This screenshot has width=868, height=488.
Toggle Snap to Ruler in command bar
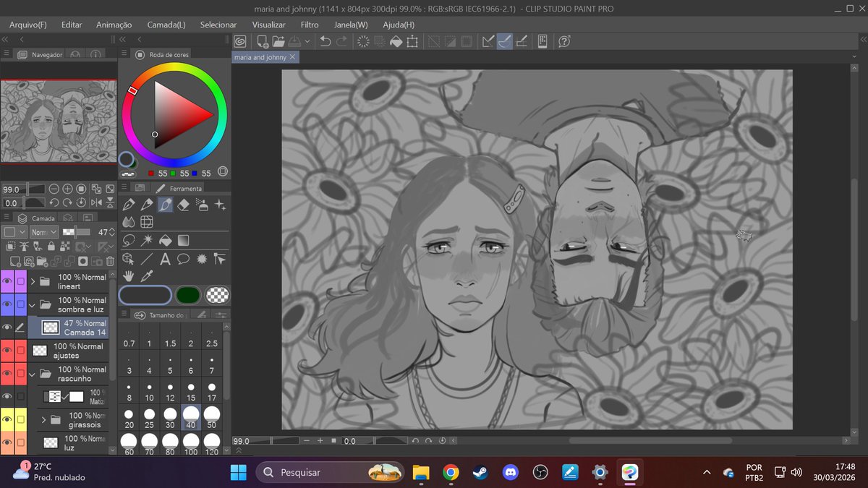[488, 42]
